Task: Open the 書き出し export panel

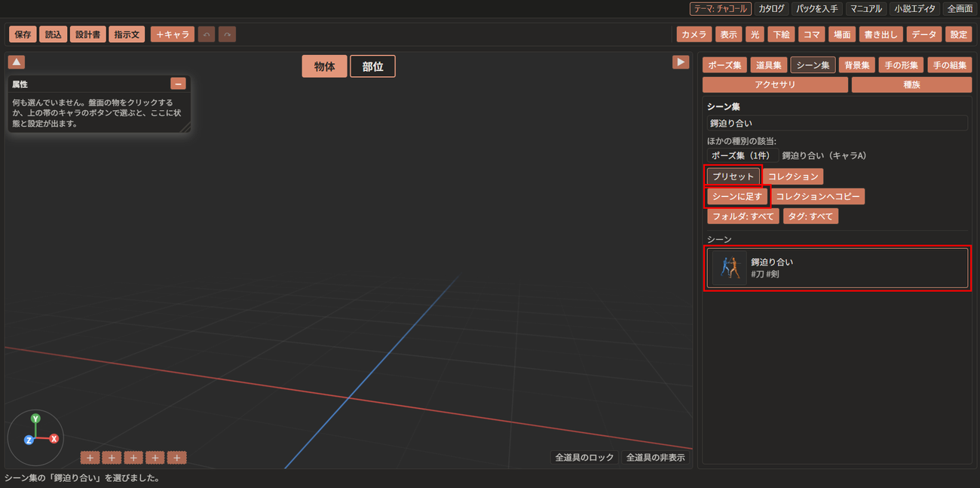Action: 880,35
